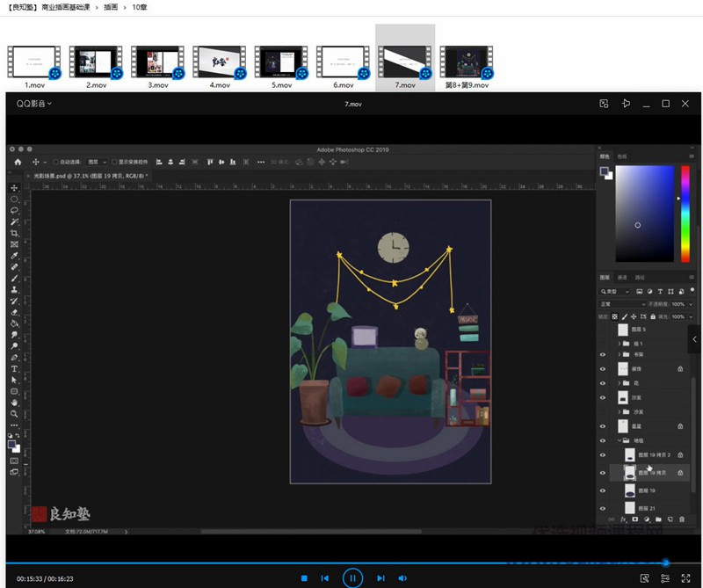Screen dimensions: 703x588
Task: Pick the Hand tool in the toolbar
Action: coord(15,403)
